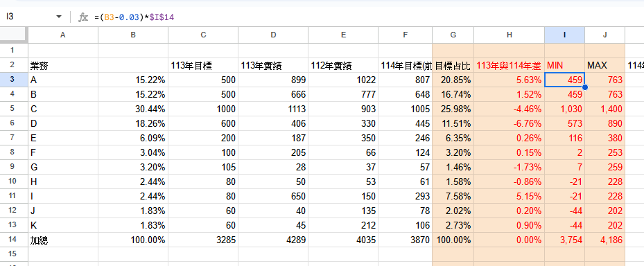Viewport: 644px width, 266px height.
Task: Select column F header
Action: pos(406,35)
